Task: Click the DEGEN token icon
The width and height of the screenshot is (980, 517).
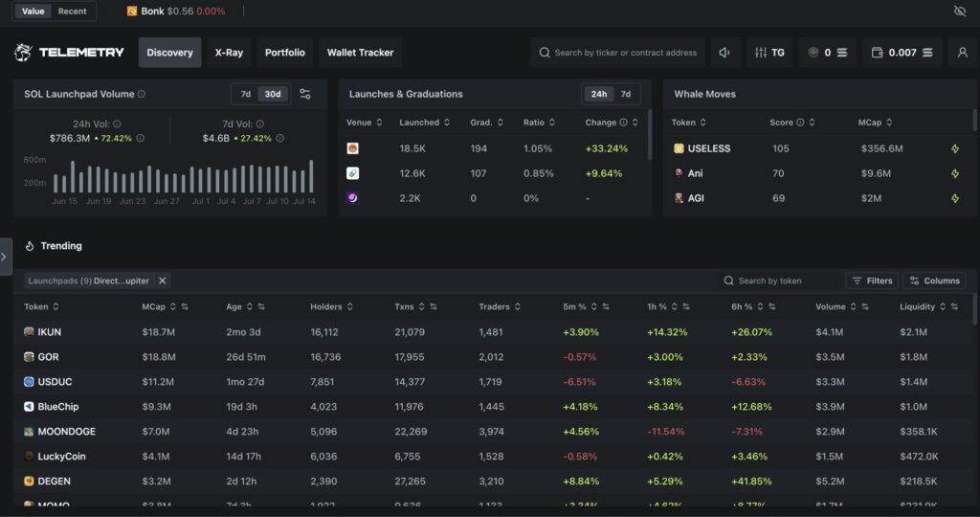Action: pos(29,481)
